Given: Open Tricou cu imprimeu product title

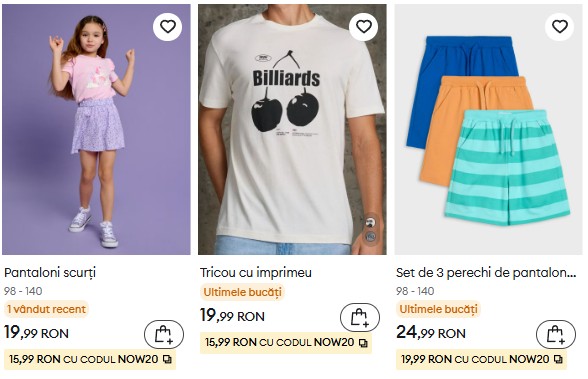Looking at the screenshot, I should point(256,273).
